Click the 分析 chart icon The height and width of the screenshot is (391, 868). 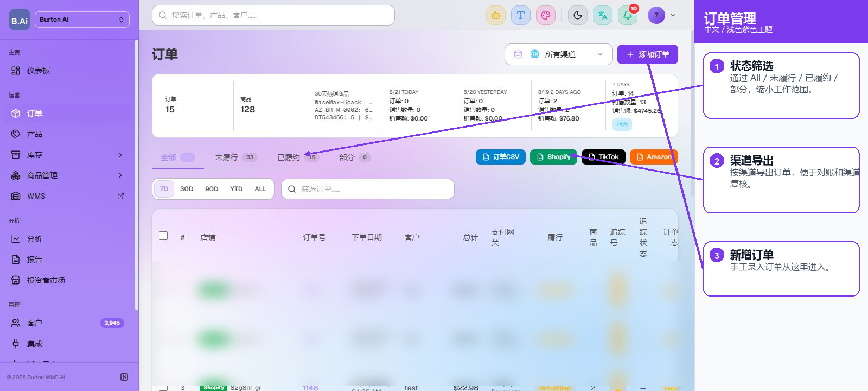[x=16, y=239]
